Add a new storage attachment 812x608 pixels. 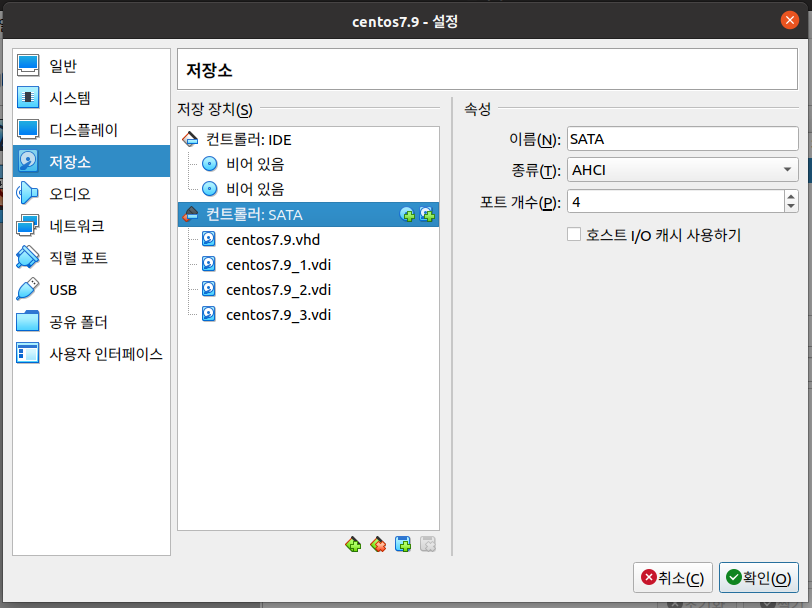(403, 544)
